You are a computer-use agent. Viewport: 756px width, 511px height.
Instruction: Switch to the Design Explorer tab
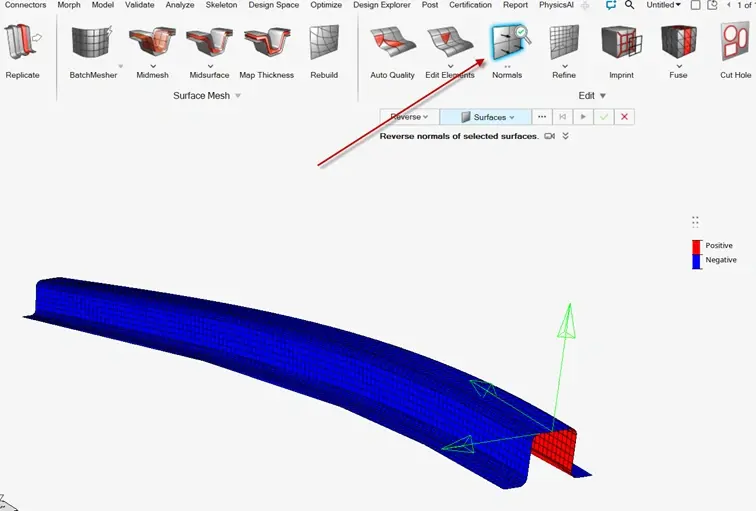coord(384,5)
